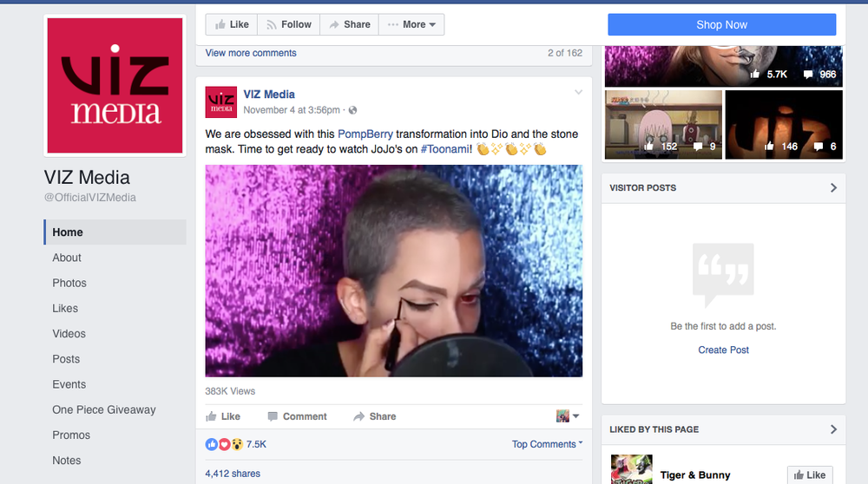The image size is (868, 484).
Task: Open the Posts section
Action: [x=66, y=359]
